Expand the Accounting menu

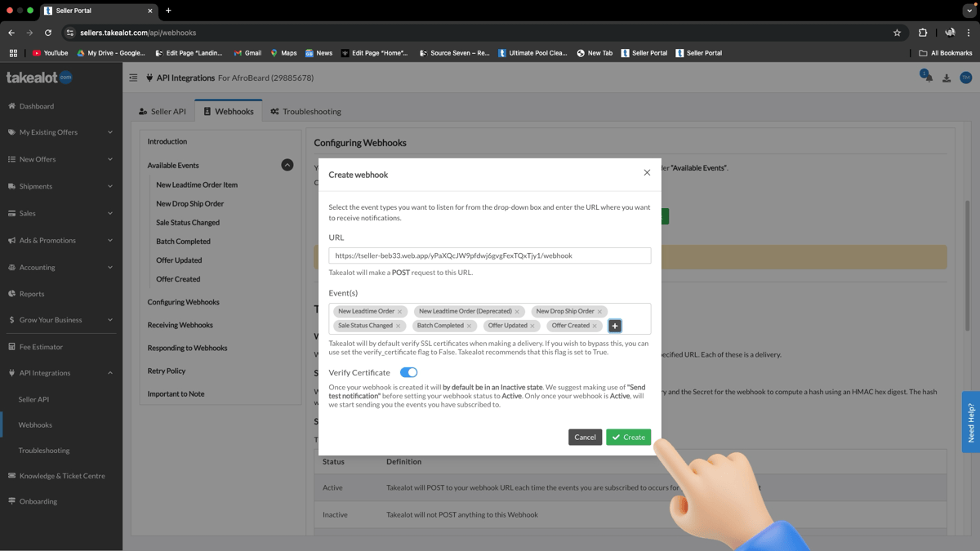[61, 267]
